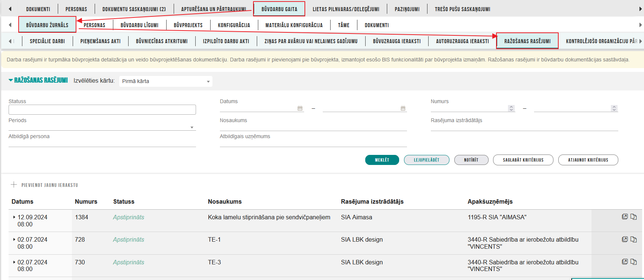The image size is (644, 280).
Task: Open Materiālu konfigurācija sub-tab
Action: pyautogui.click(x=294, y=25)
